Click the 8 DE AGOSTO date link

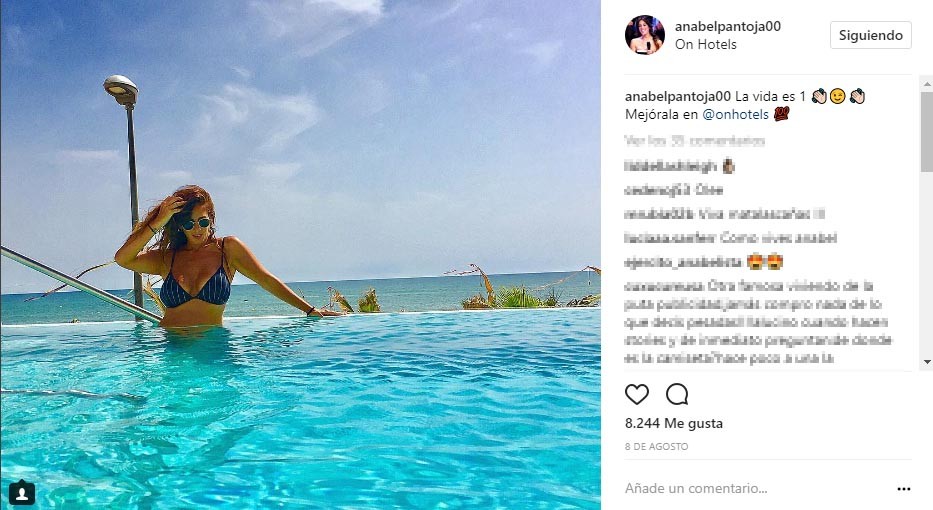pos(656,446)
